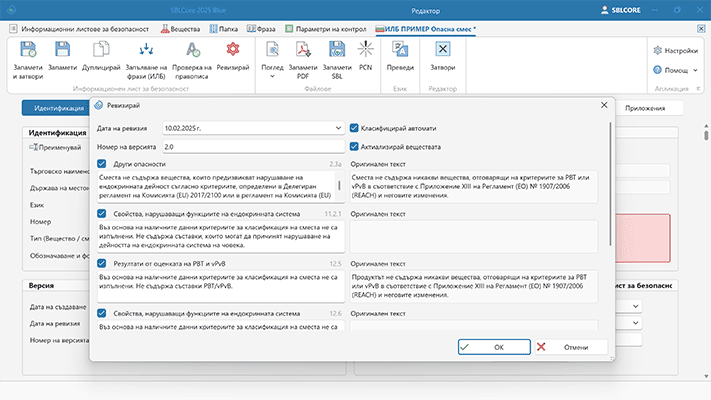The height and width of the screenshot is (400, 711).
Task: Click the Запамети save icon
Action: pyautogui.click(x=62, y=49)
